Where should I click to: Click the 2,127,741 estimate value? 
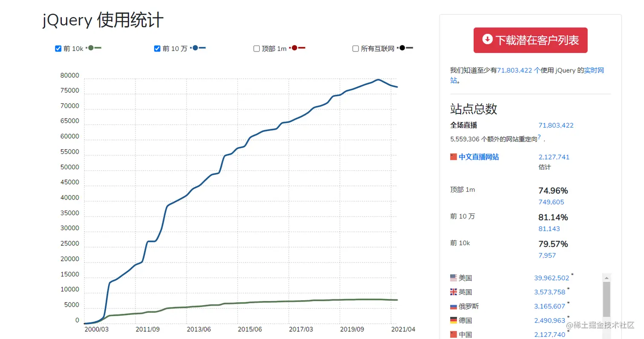tap(554, 157)
